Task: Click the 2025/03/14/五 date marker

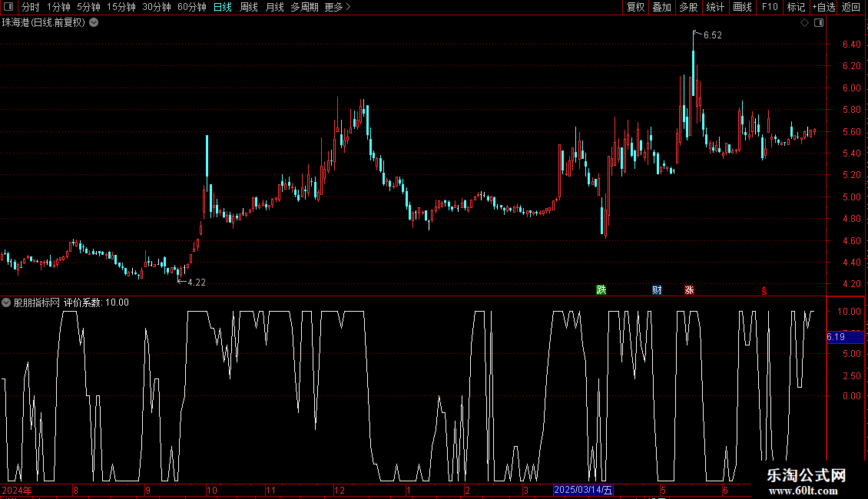Action: (583, 490)
